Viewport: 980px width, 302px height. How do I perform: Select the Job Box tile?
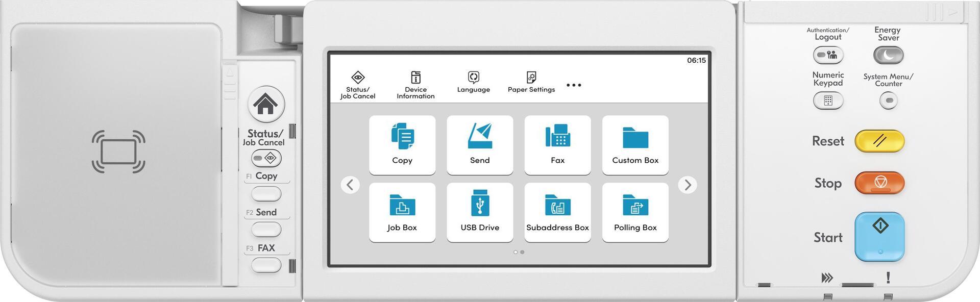[x=402, y=212]
